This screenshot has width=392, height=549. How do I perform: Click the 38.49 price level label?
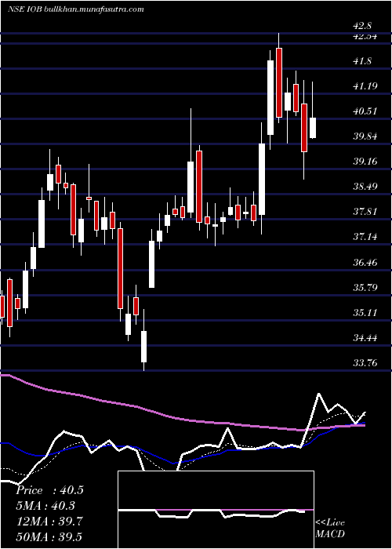coord(365,187)
